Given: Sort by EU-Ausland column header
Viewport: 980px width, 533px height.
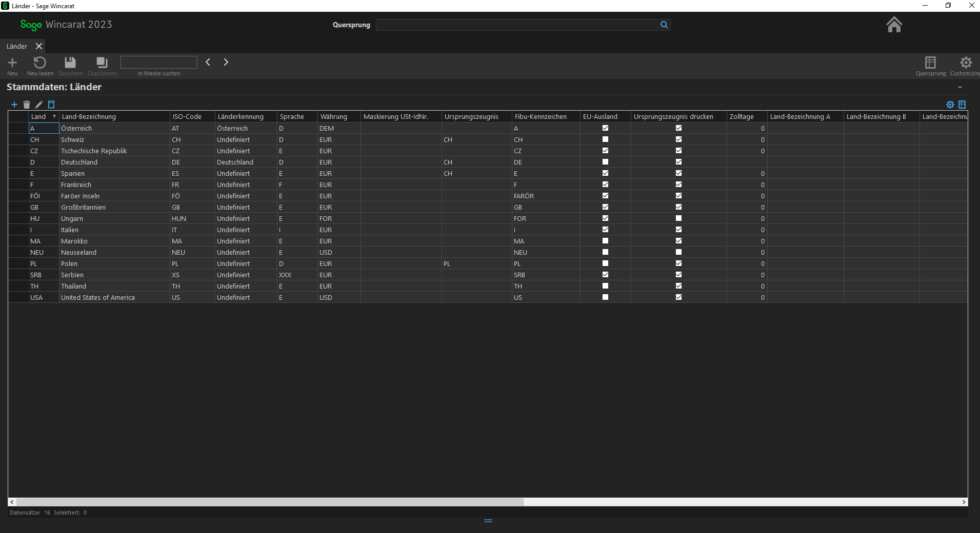Looking at the screenshot, I should tap(606, 116).
